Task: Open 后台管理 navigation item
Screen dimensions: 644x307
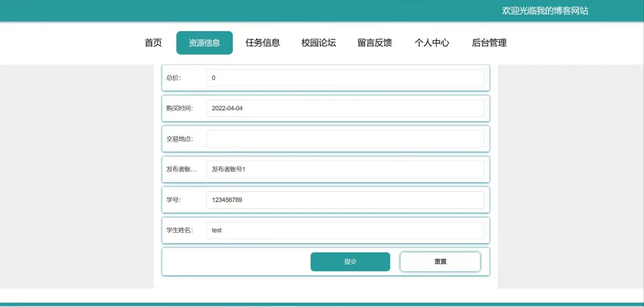Action: pyautogui.click(x=489, y=43)
